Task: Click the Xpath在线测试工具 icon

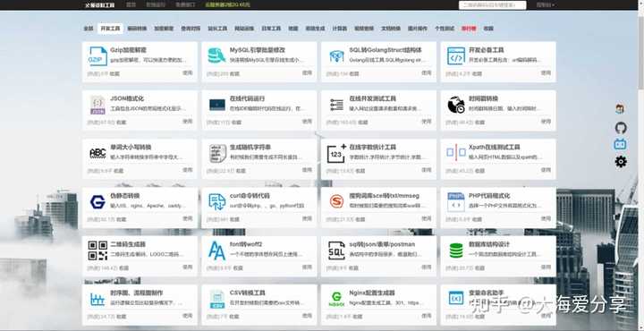Action: 456,153
